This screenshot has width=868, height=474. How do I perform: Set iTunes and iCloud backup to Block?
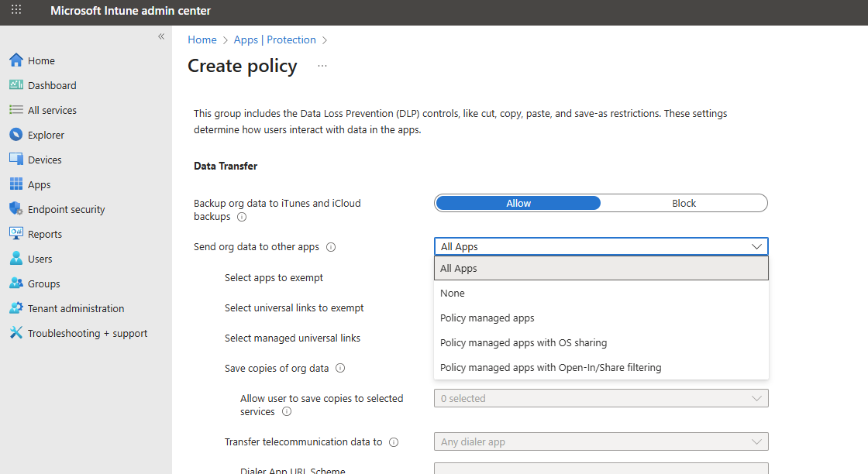coord(684,203)
